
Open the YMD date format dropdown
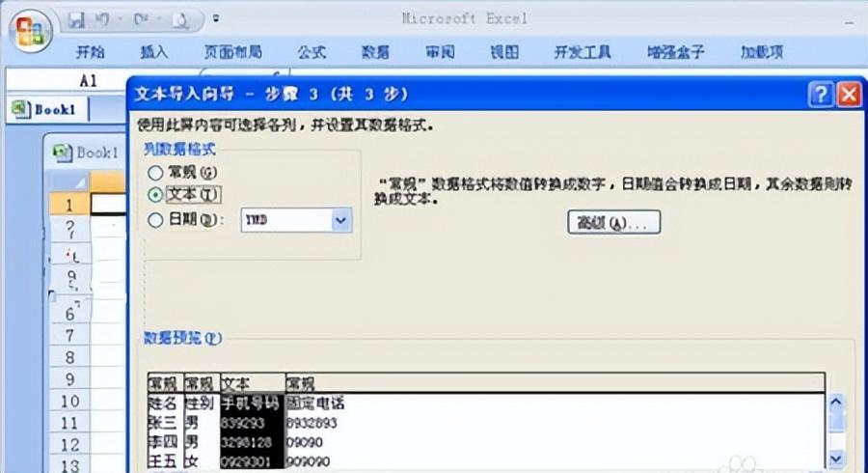point(341,220)
